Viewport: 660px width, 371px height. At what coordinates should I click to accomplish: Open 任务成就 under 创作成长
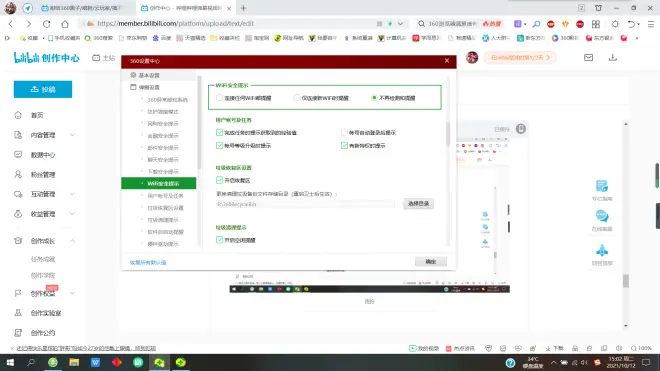pyautogui.click(x=43, y=259)
